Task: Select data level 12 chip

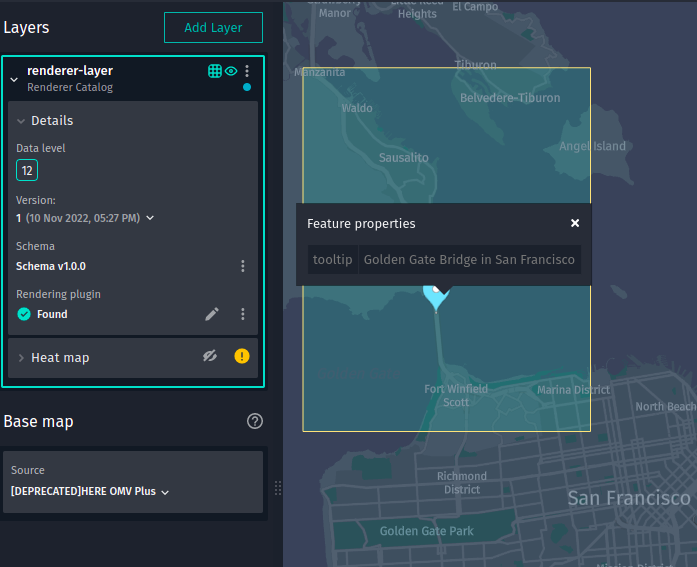Action: [x=27, y=170]
